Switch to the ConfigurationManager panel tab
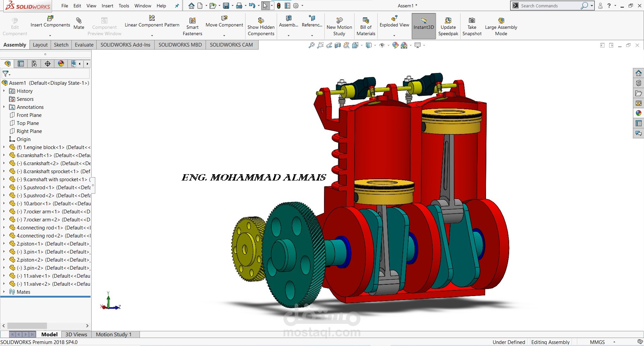Viewport: 644px width, 346px height. pyautogui.click(x=34, y=64)
